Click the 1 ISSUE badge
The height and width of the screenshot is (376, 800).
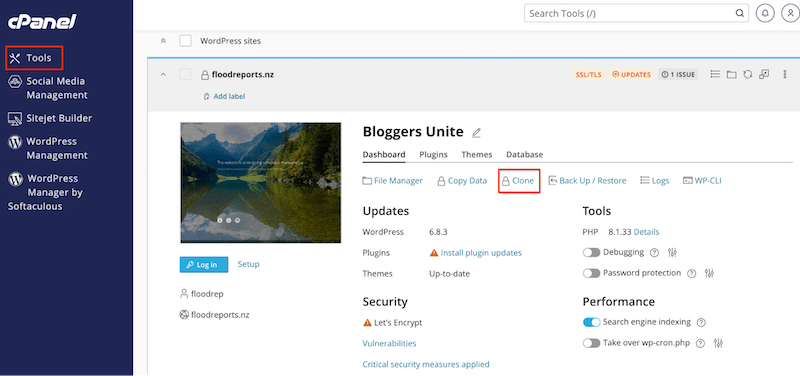point(678,74)
